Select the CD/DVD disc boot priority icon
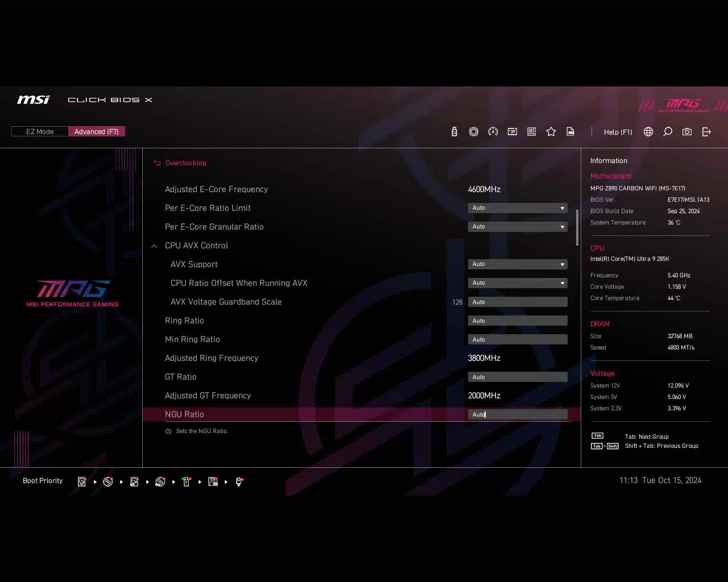Image resolution: width=728 pixels, height=582 pixels. pos(108,482)
